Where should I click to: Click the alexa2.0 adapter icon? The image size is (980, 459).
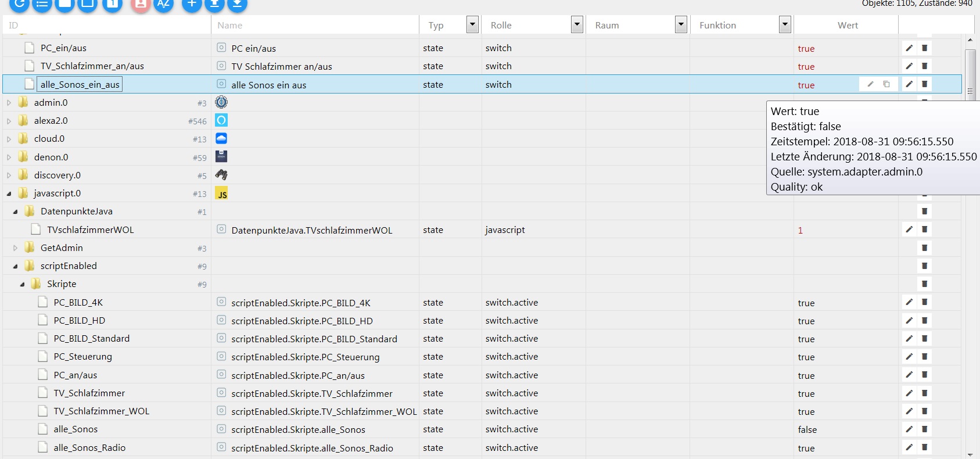coord(221,120)
